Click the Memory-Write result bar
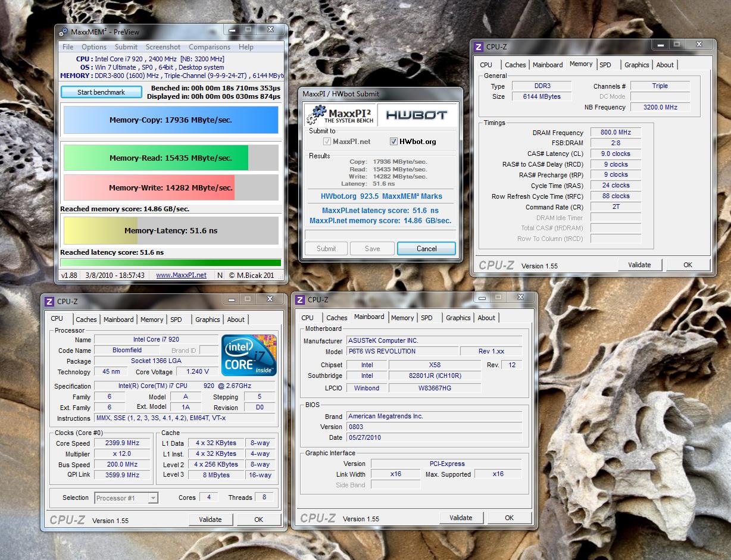The image size is (731, 560). [171, 187]
